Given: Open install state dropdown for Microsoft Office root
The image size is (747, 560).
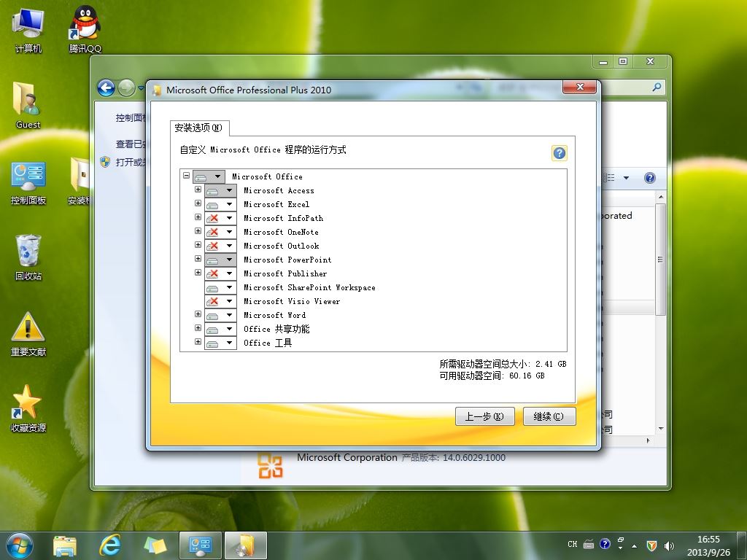Looking at the screenshot, I should point(209,176).
